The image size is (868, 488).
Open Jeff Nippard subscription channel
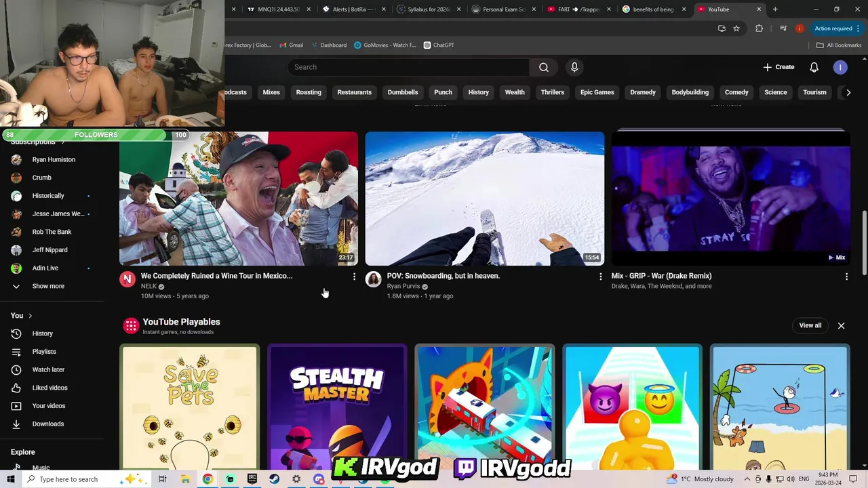pyautogui.click(x=52, y=250)
